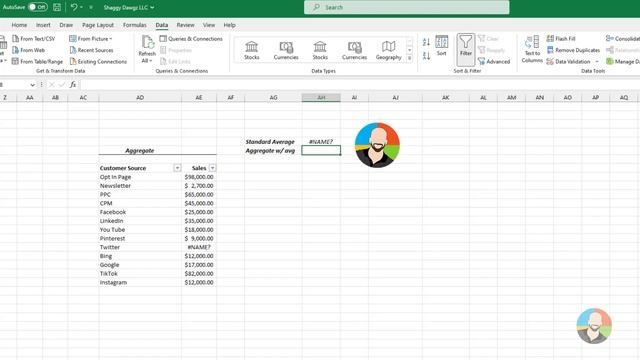The height and width of the screenshot is (360, 640).
Task: Select the Standard Average #NAME? cell
Action: (321, 142)
